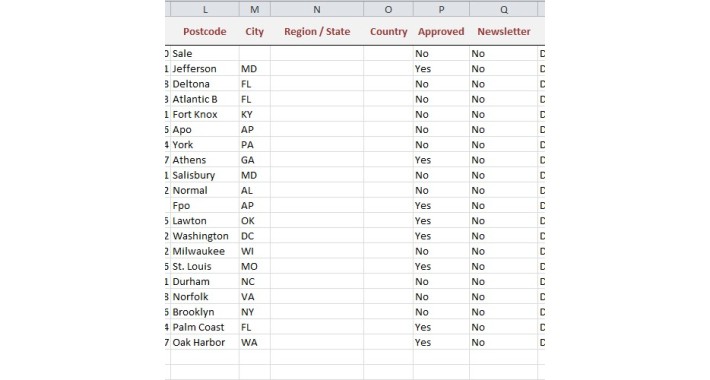Select the Approved value for St. Louis row
This screenshot has width=710, height=380.
(x=441, y=266)
